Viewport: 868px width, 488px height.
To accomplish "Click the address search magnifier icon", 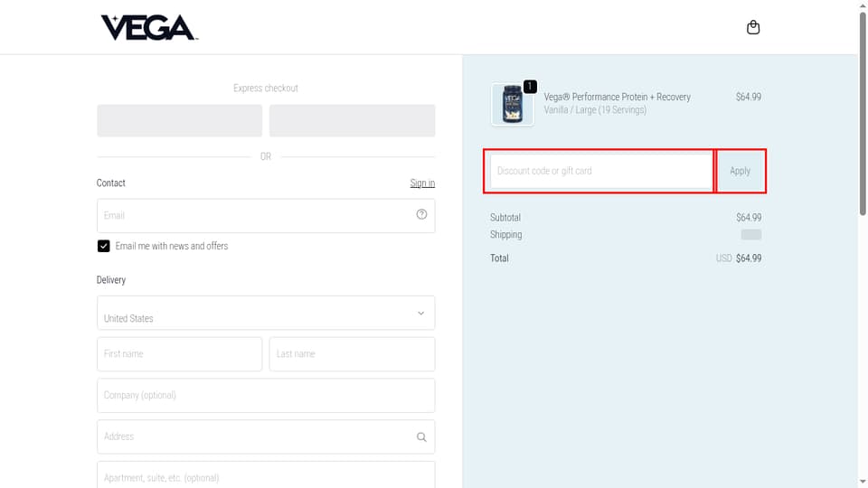I will [x=421, y=437].
